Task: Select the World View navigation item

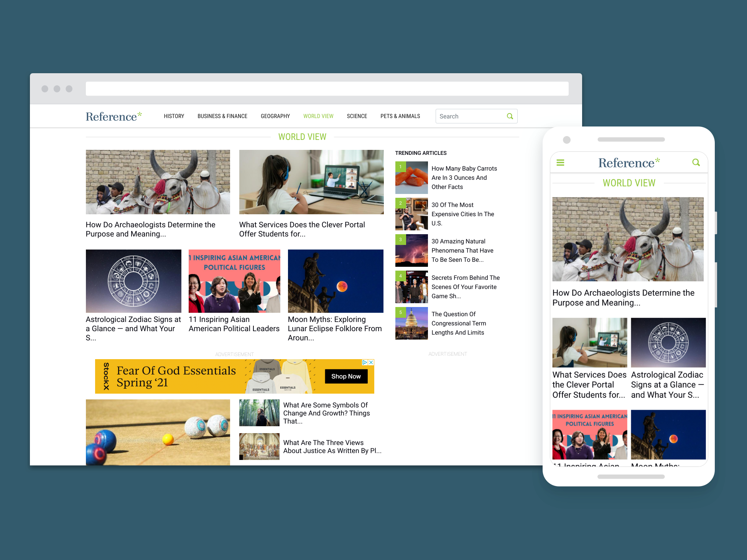Action: tap(318, 116)
